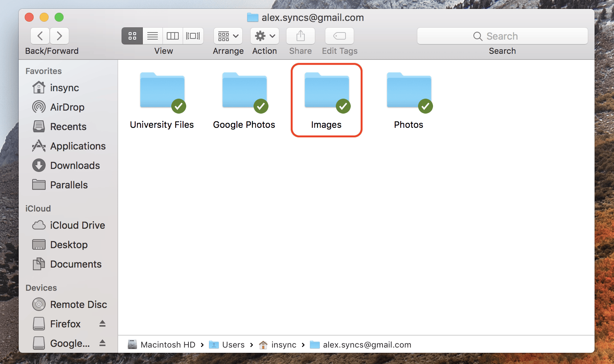Viewport: 614px width, 364px height.
Task: Click alex.syncs@gmail.com in path bar
Action: coord(360,345)
